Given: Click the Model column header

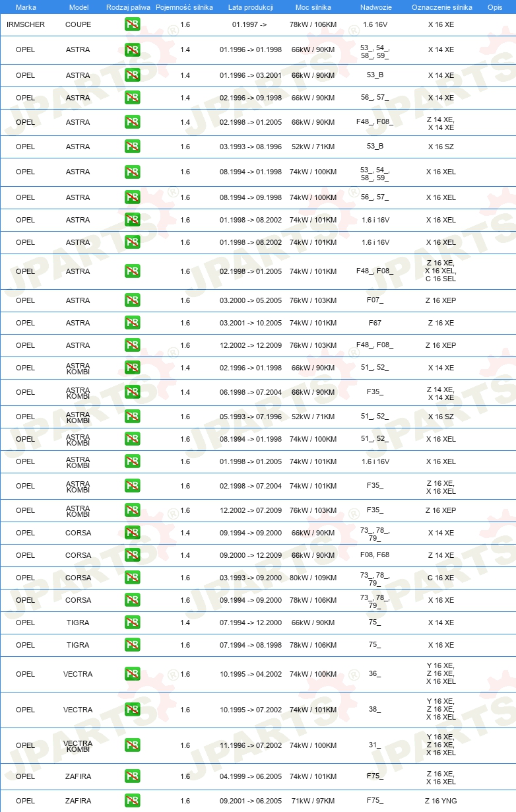Looking at the screenshot, I should [79, 7].
